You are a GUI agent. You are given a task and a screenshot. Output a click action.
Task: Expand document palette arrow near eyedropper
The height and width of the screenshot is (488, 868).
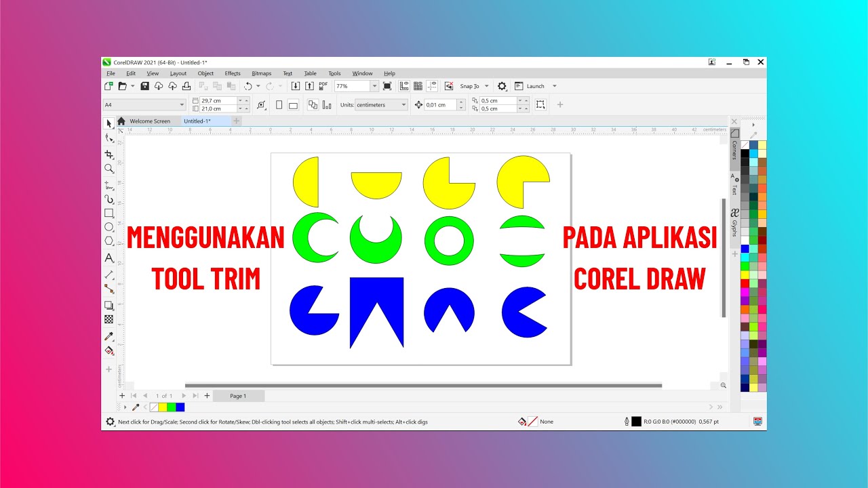pyautogui.click(x=125, y=407)
